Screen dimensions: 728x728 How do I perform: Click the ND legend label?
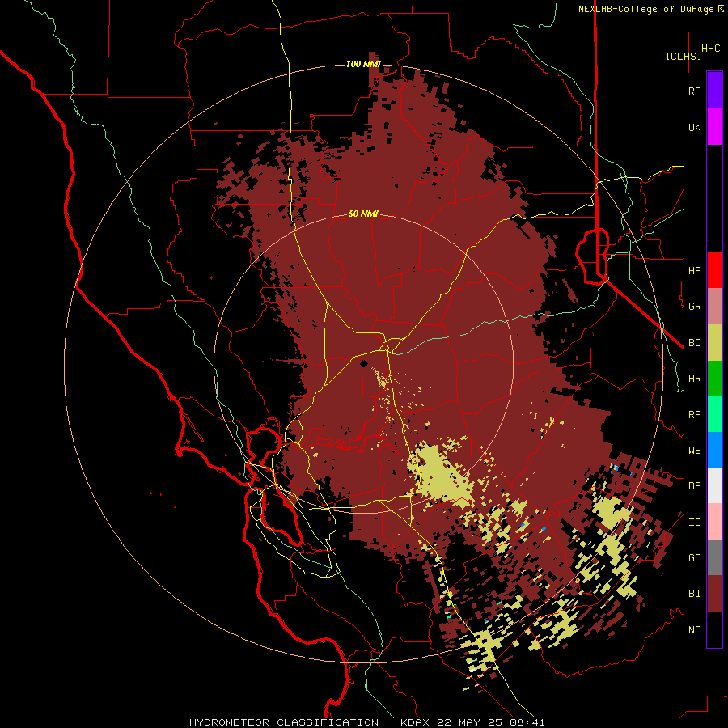click(694, 629)
